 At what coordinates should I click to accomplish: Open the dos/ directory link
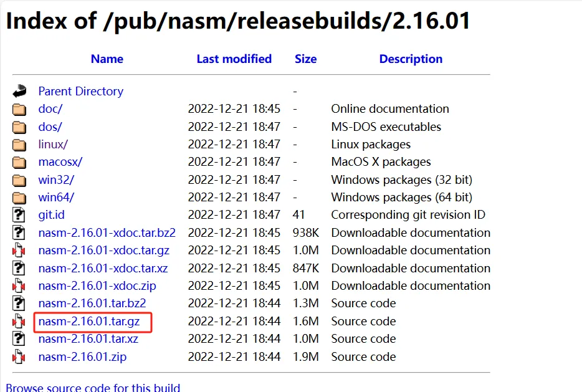(50, 127)
